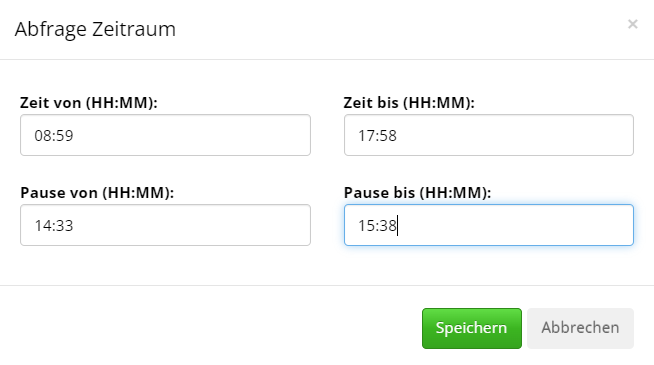
Task: Click the 'Abfrage Zeitraum' dialog title
Action: pyautogui.click(x=95, y=29)
